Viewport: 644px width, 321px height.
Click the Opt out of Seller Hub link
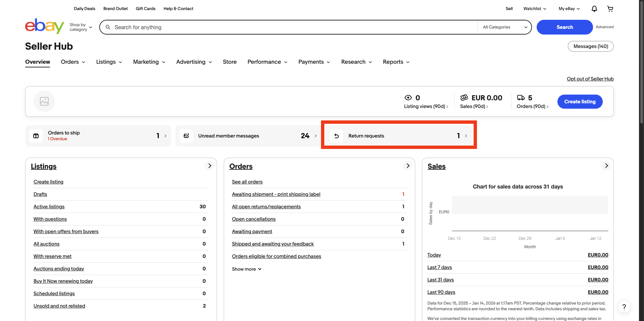click(x=590, y=79)
